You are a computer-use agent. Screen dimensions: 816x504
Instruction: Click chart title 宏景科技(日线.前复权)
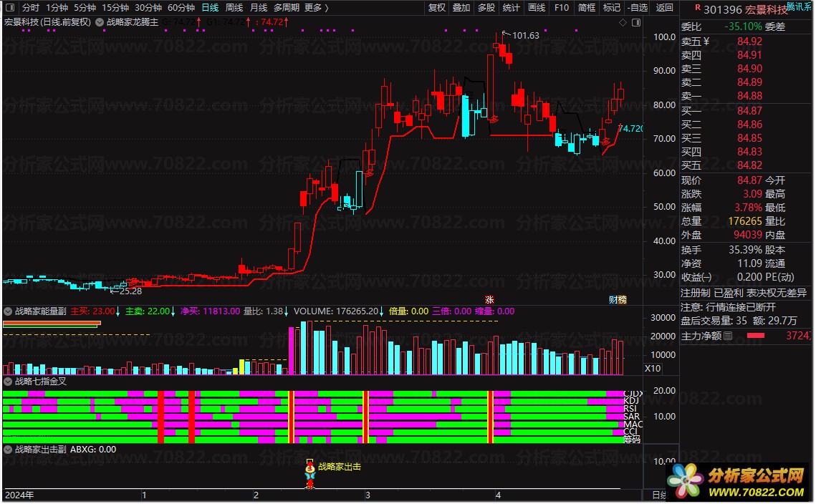tap(47, 22)
